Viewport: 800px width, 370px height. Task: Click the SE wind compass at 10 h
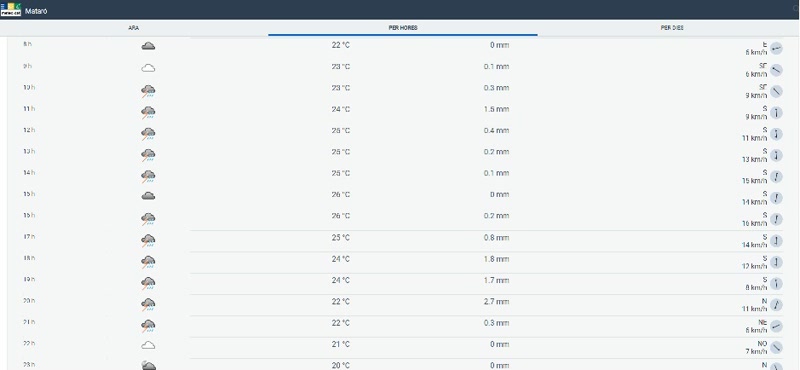[x=776, y=91]
